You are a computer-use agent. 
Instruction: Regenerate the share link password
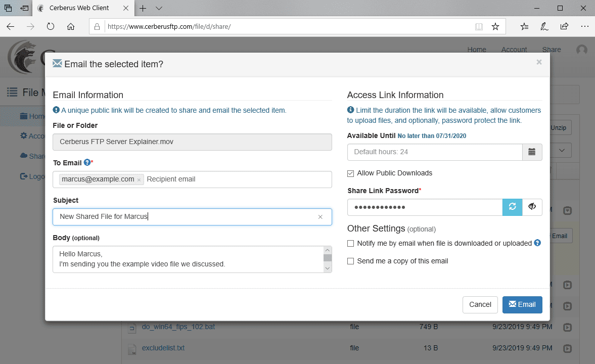coord(512,207)
